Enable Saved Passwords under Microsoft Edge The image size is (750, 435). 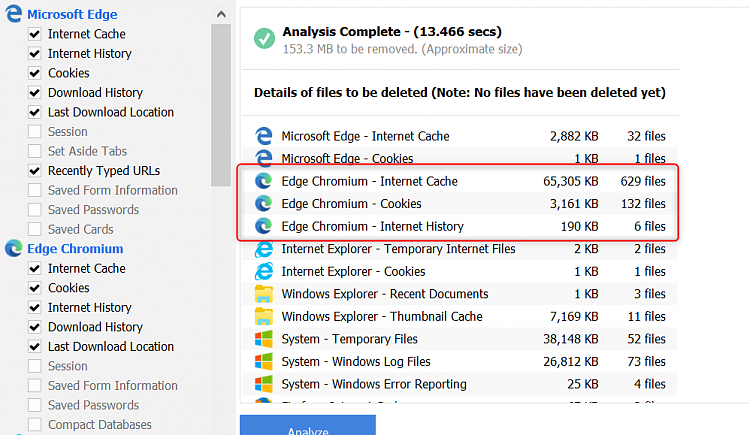click(x=34, y=210)
